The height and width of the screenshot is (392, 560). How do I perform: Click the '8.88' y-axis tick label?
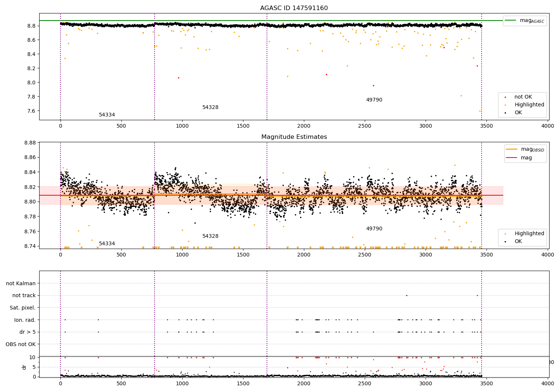[30, 143]
